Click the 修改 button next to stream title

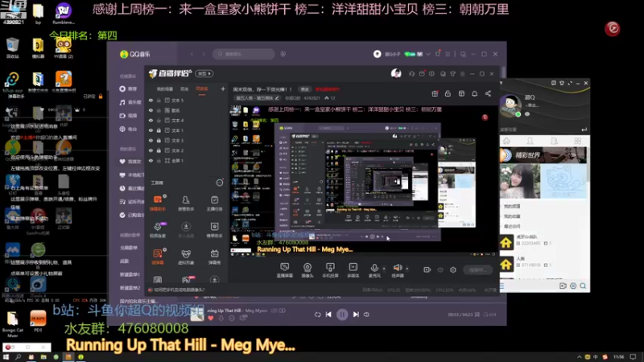[x=304, y=89]
